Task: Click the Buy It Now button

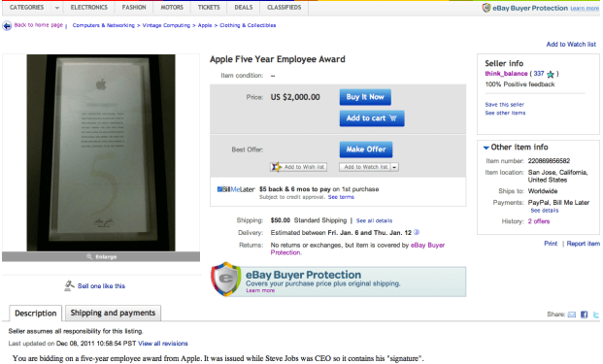Action: [365, 97]
